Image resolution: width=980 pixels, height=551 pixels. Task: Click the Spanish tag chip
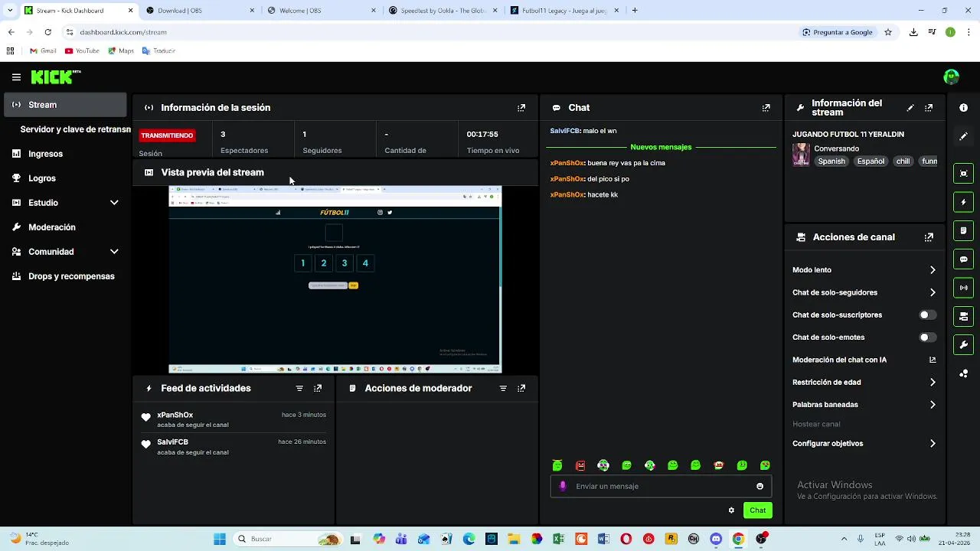831,161
